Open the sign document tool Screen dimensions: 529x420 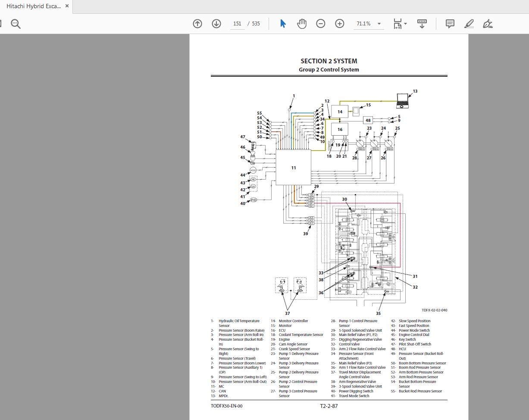(488, 24)
